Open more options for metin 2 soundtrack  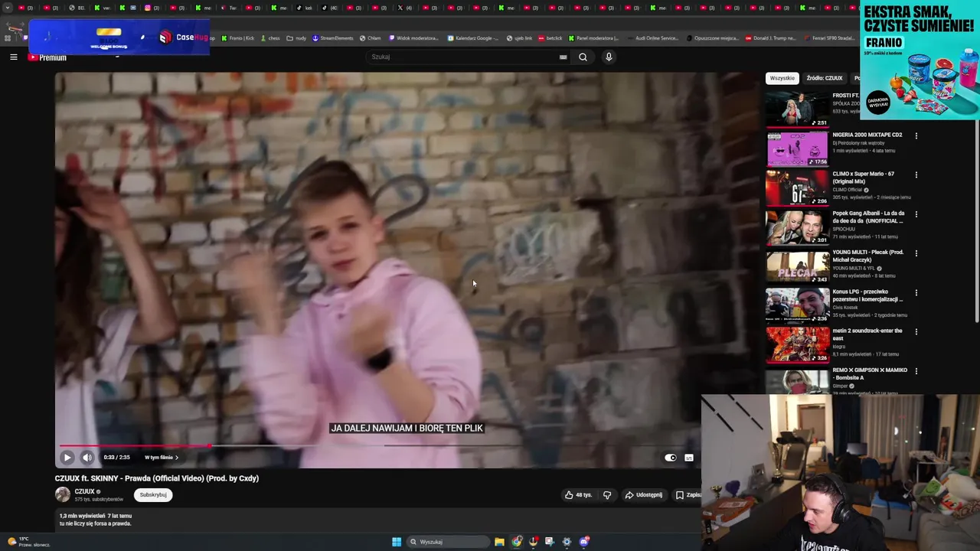(x=916, y=331)
